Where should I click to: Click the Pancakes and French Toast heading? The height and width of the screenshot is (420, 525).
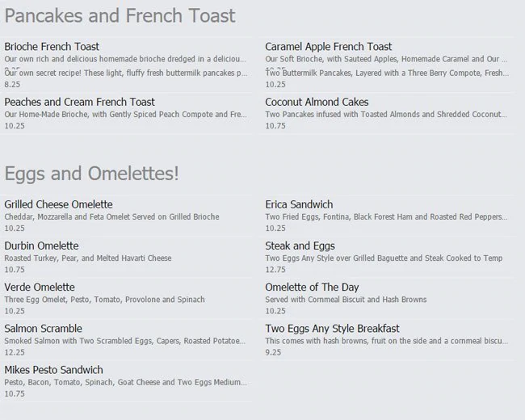tap(120, 15)
